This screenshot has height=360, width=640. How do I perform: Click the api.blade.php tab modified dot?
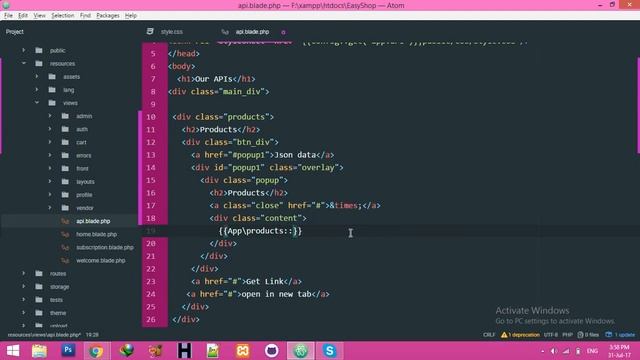coord(283,32)
